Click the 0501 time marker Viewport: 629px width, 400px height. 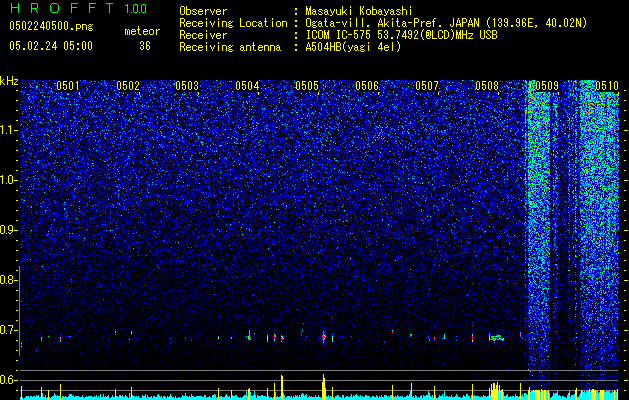(x=68, y=86)
